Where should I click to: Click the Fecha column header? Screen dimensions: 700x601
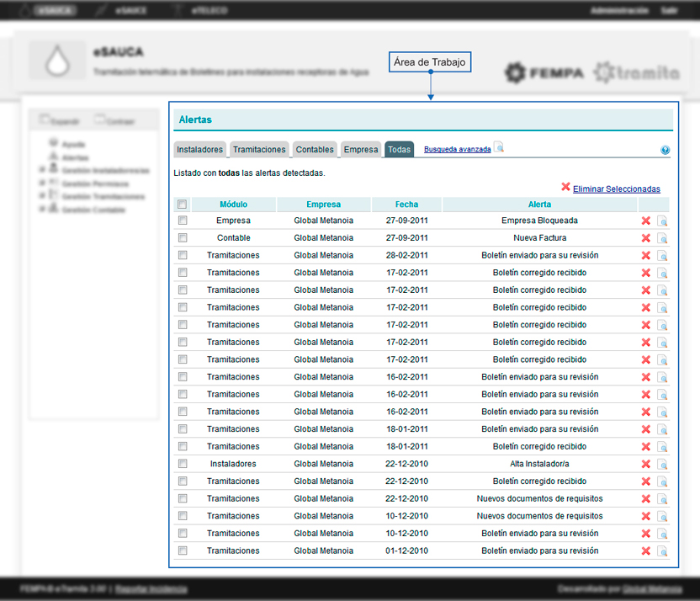(406, 204)
